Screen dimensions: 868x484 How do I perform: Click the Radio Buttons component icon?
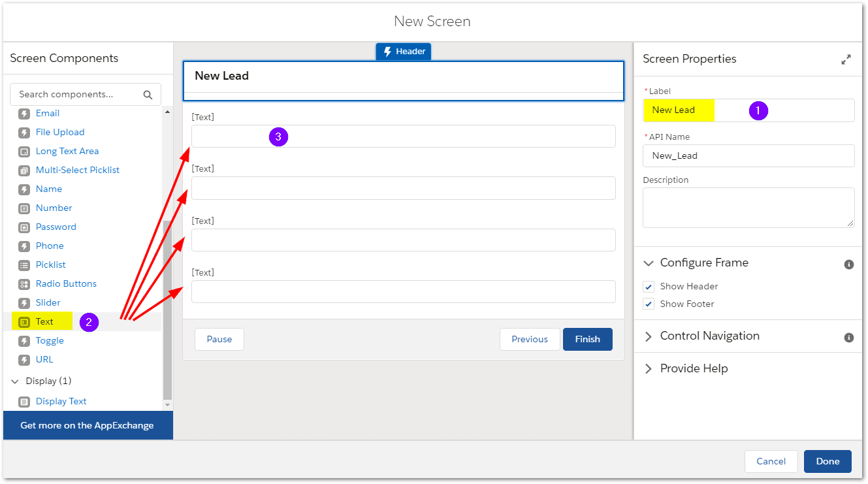pyautogui.click(x=24, y=284)
